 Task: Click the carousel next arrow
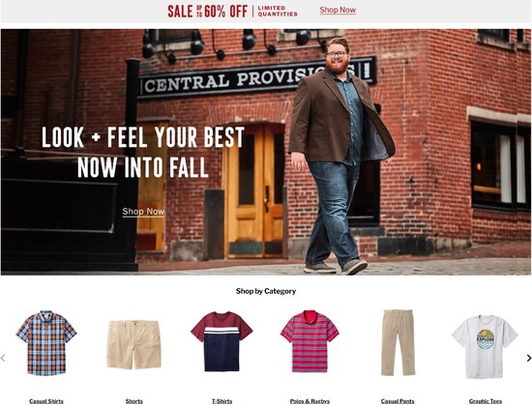click(528, 358)
